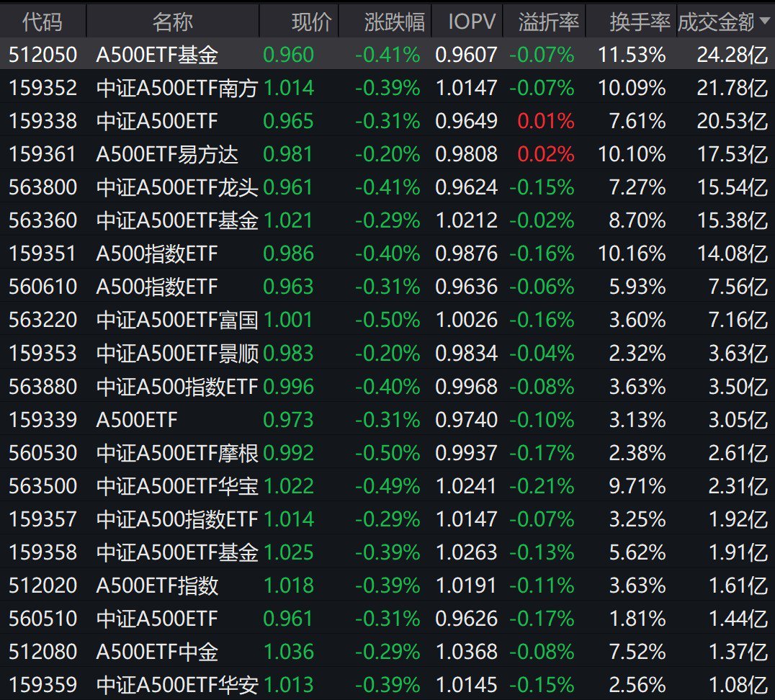This screenshot has height=700, width=775.
Task: Select the A500ETF基金 row, code 512050
Action: [157, 55]
